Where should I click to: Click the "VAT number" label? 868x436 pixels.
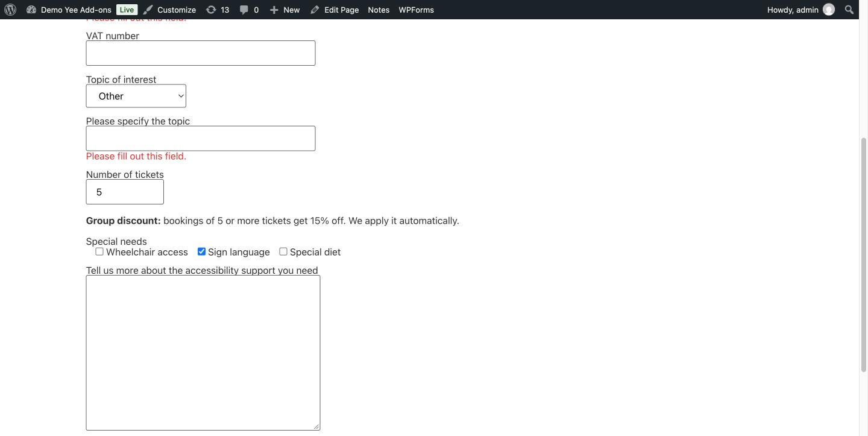tap(113, 36)
